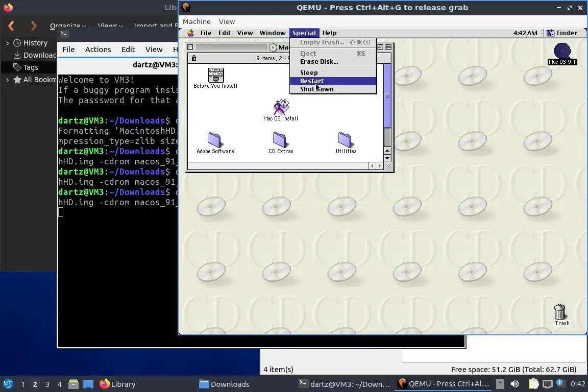Select the Mac OS 9.1 disc on desktop
This screenshot has width=588, height=392.
click(562, 51)
